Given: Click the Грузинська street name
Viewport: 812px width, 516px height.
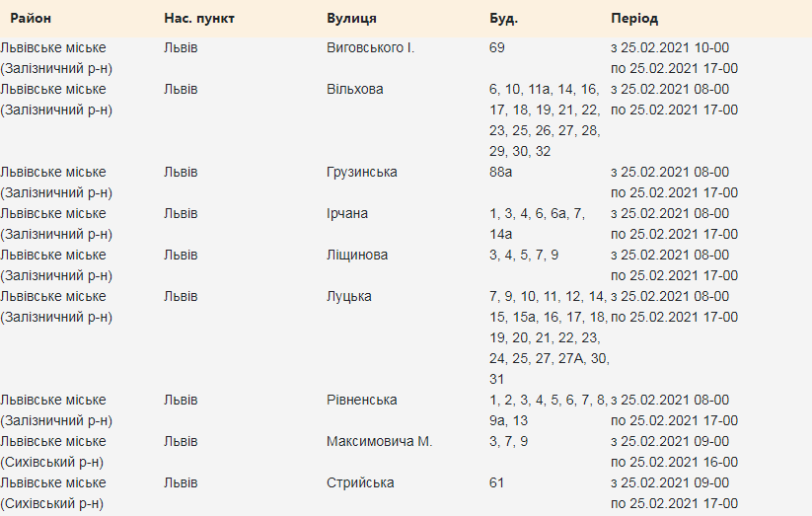Looking at the screenshot, I should (362, 172).
